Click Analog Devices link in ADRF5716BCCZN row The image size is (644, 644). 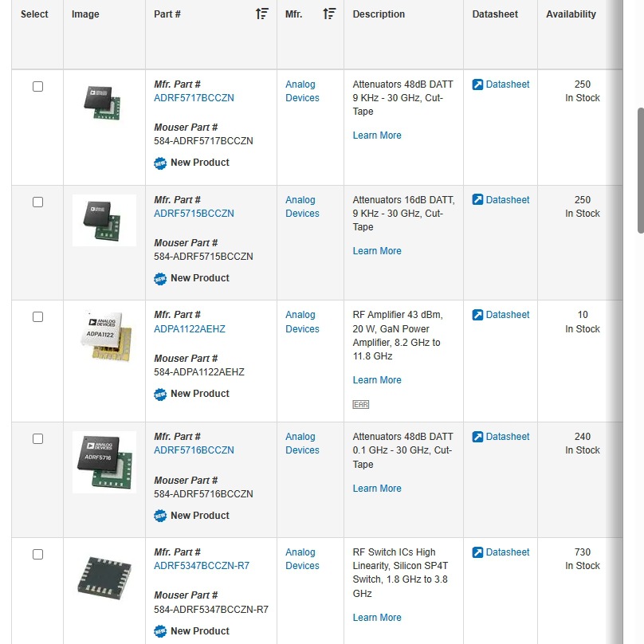pyautogui.click(x=302, y=443)
